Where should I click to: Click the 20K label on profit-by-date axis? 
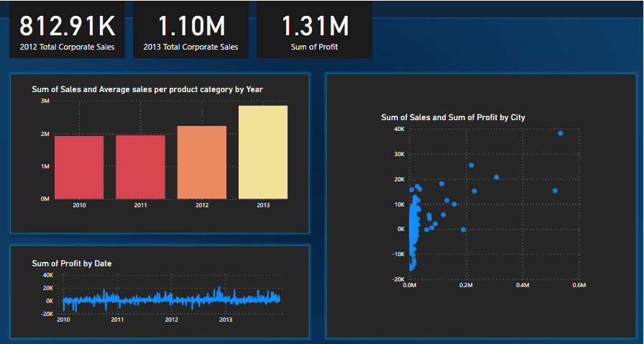click(x=48, y=288)
